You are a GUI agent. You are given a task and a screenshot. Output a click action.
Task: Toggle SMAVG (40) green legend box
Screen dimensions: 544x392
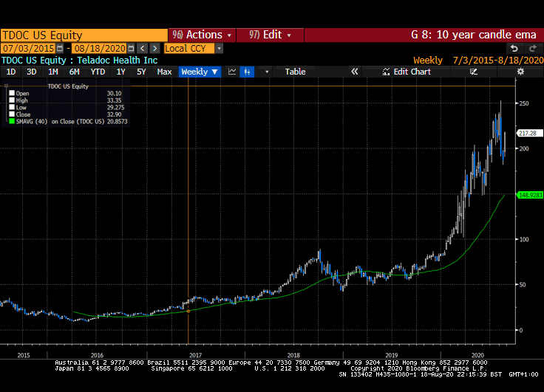(12, 121)
